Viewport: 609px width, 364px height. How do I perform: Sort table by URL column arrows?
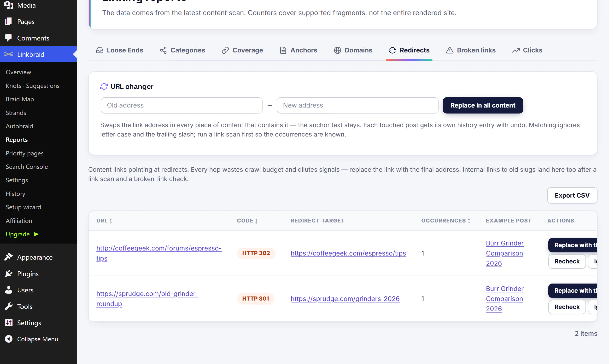click(111, 221)
